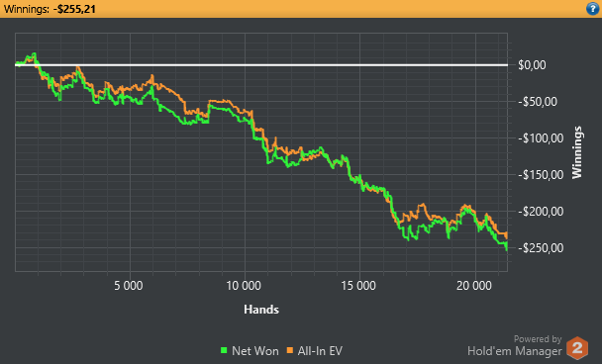
Task: Click the -$200,00 axis label
Action: click(x=541, y=212)
